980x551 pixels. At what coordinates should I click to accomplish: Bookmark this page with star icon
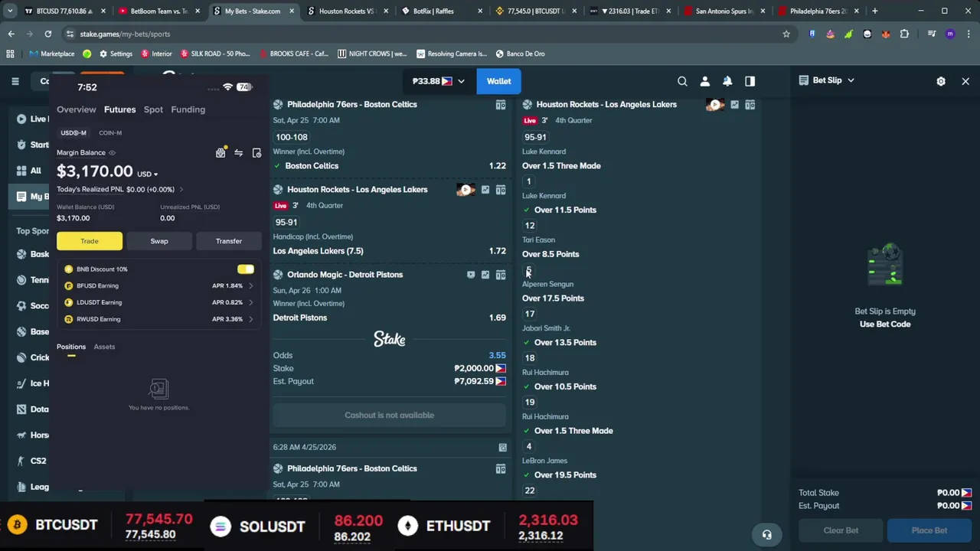coord(786,34)
